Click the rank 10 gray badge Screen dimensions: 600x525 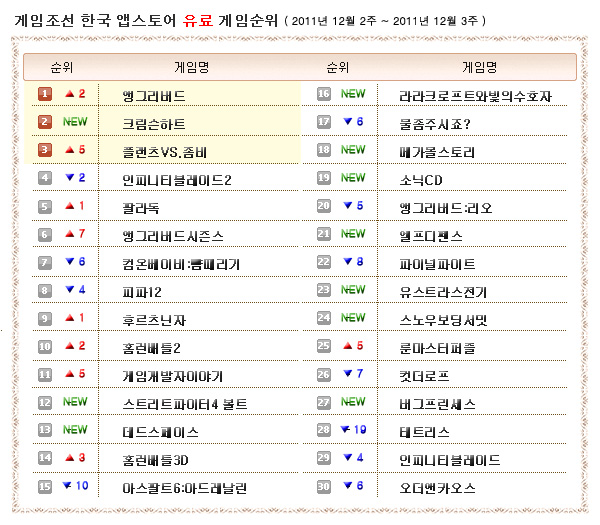click(x=45, y=346)
